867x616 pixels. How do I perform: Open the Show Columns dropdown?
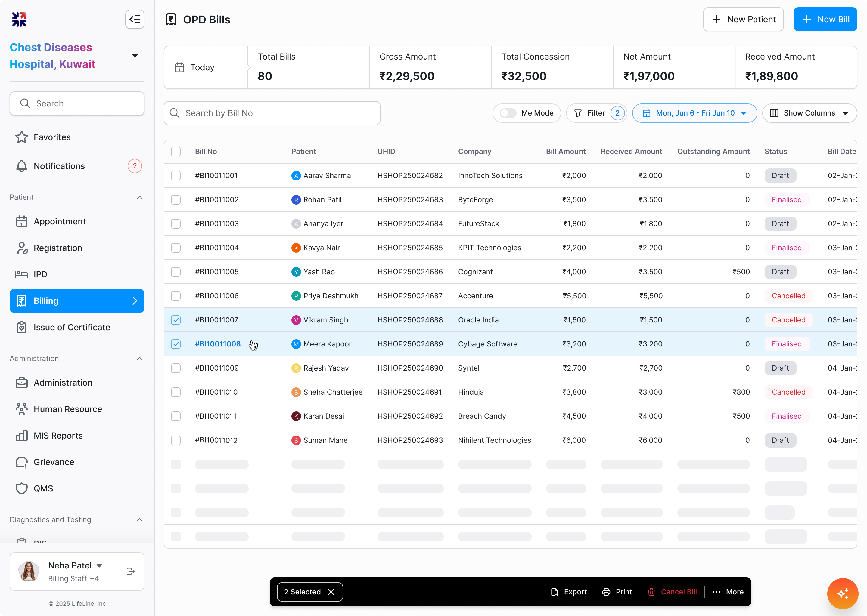(x=809, y=113)
